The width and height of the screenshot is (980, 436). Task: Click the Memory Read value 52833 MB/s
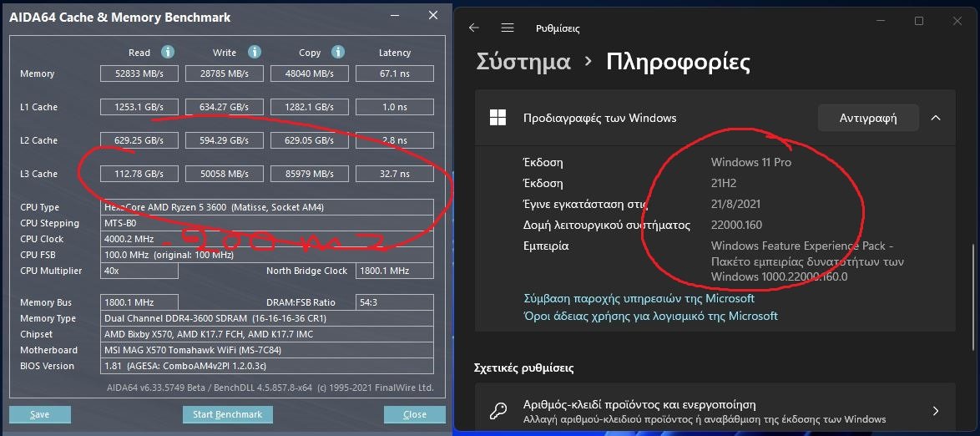point(139,74)
